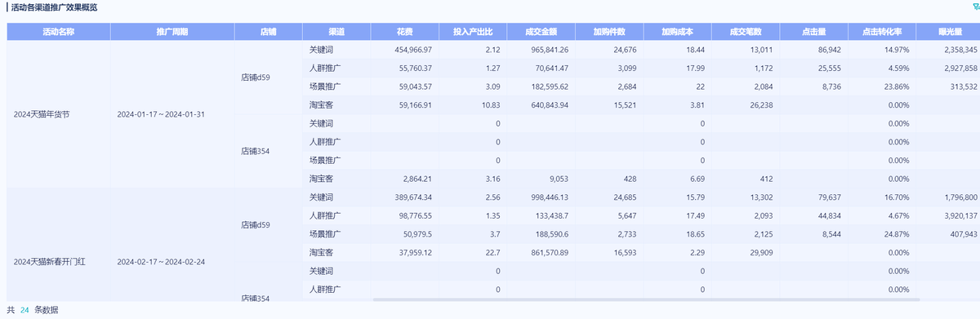The image size is (980, 319).
Task: Click the 点击量 column header
Action: click(813, 32)
